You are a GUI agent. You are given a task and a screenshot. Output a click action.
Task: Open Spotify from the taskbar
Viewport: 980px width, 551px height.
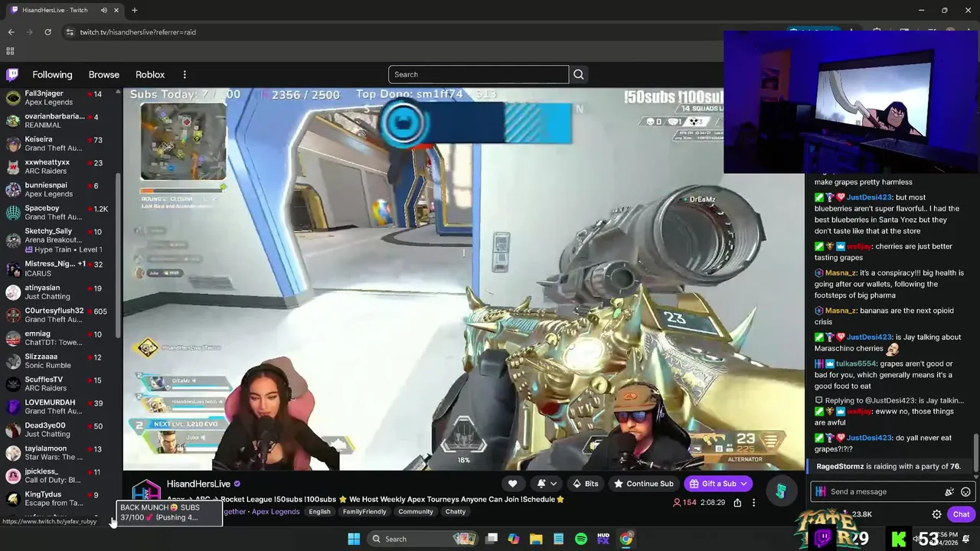581,539
